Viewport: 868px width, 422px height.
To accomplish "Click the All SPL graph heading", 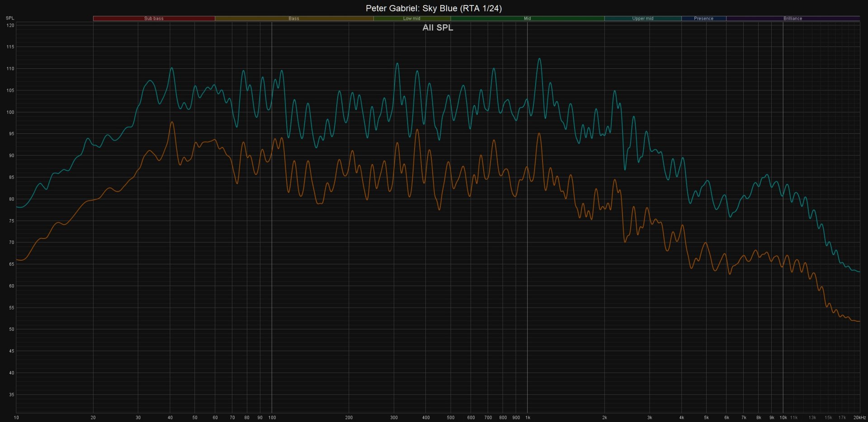I will coord(438,28).
